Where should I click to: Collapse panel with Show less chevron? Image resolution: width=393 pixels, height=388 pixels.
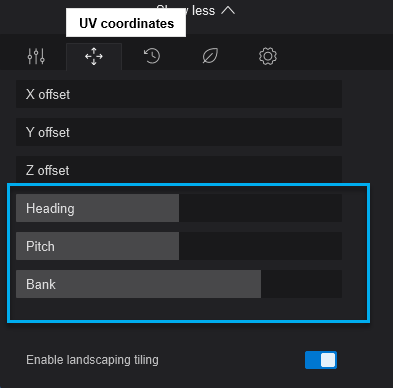point(228,11)
